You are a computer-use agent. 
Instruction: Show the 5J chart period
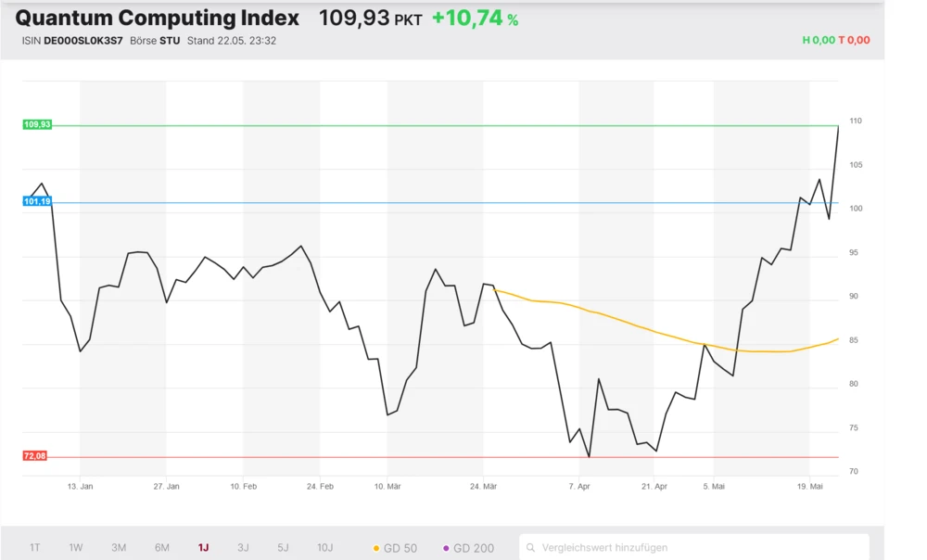[283, 548]
